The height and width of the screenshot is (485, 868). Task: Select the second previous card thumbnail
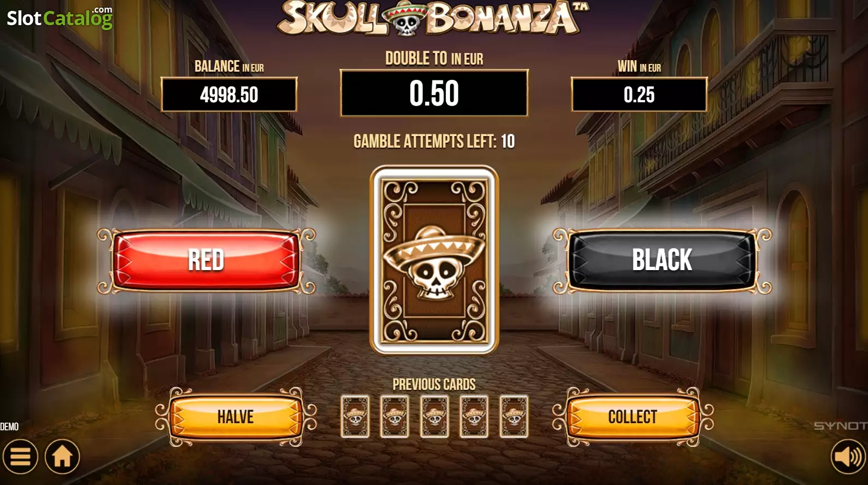pyautogui.click(x=394, y=417)
